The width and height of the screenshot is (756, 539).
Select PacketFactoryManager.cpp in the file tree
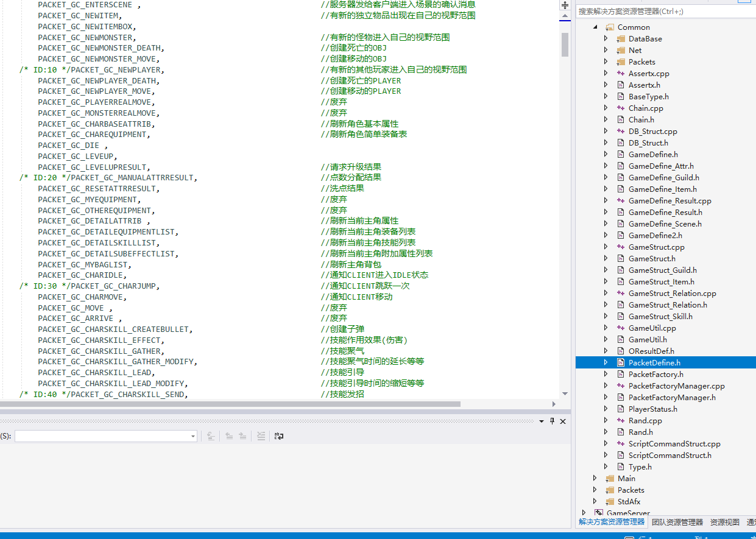(x=676, y=386)
